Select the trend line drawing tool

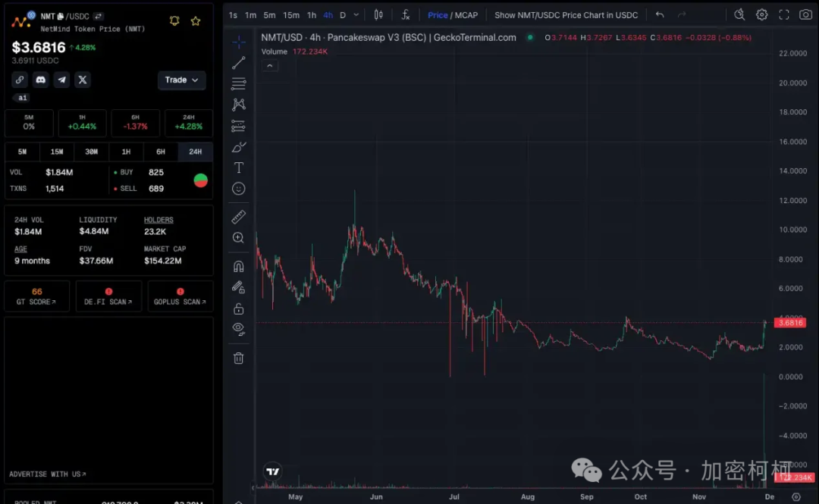point(239,63)
